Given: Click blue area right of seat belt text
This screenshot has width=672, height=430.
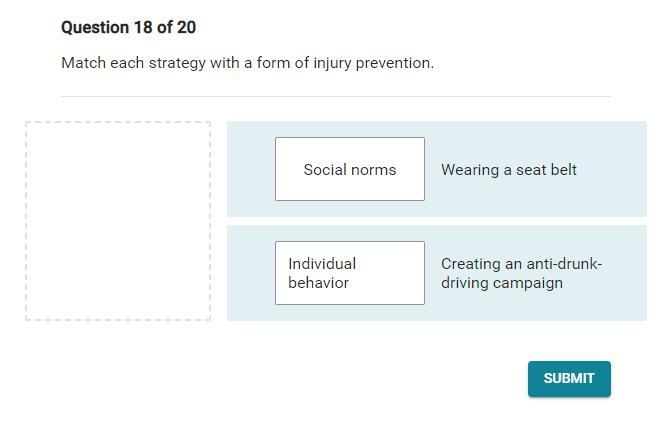Looking at the screenshot, I should (x=612, y=170).
